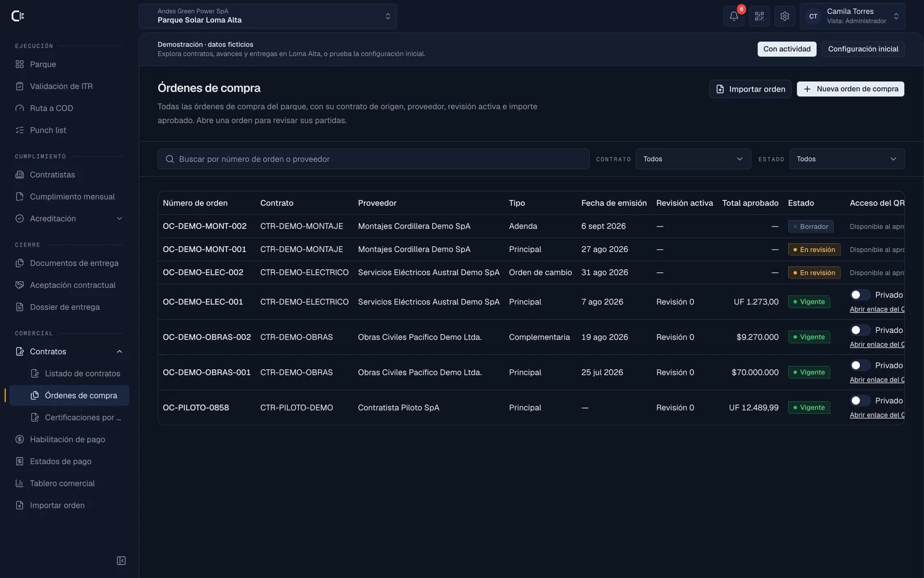The height and width of the screenshot is (578, 924).
Task: Open the Contrato filter dropdown
Action: coord(692,159)
